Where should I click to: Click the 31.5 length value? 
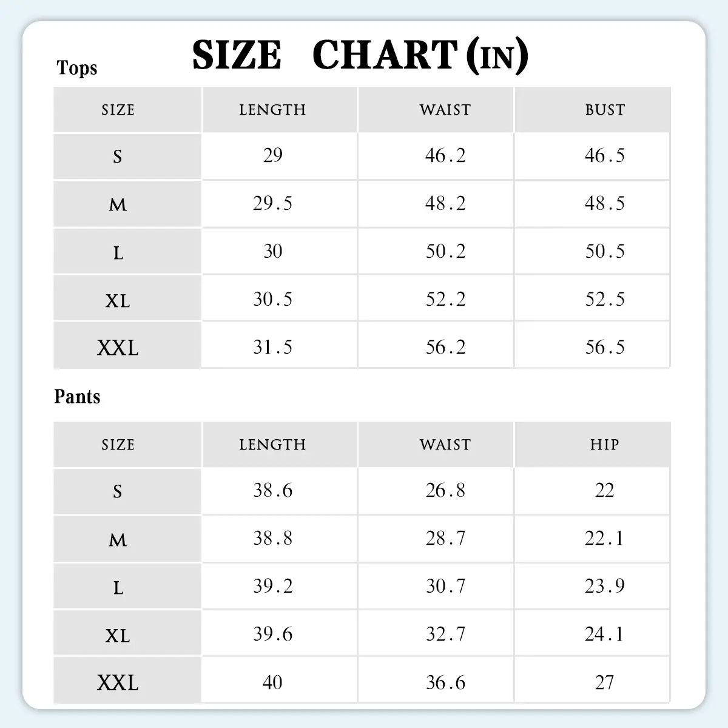[x=272, y=348]
